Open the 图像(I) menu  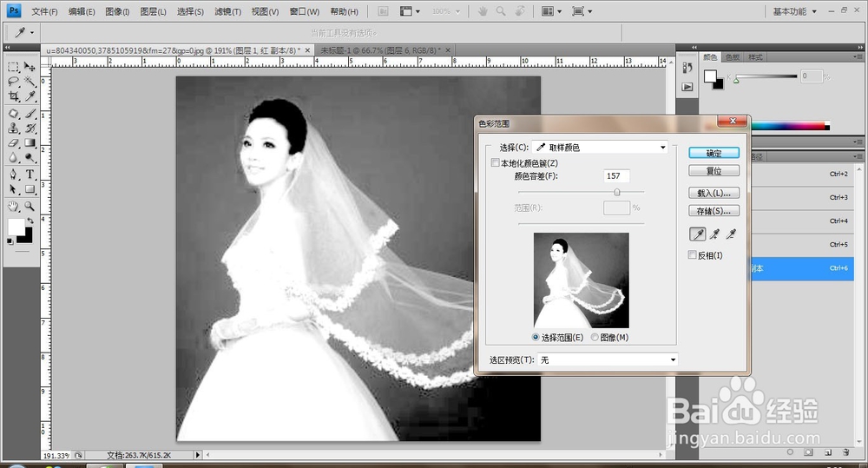(x=117, y=11)
